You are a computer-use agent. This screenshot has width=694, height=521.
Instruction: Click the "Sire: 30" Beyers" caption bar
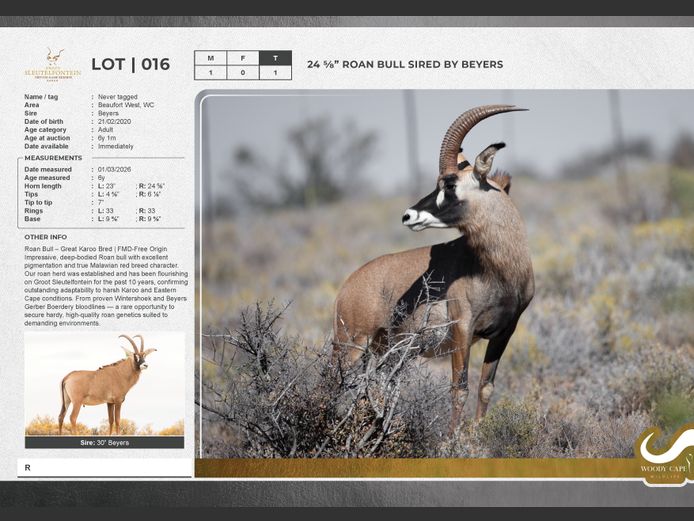click(x=104, y=442)
